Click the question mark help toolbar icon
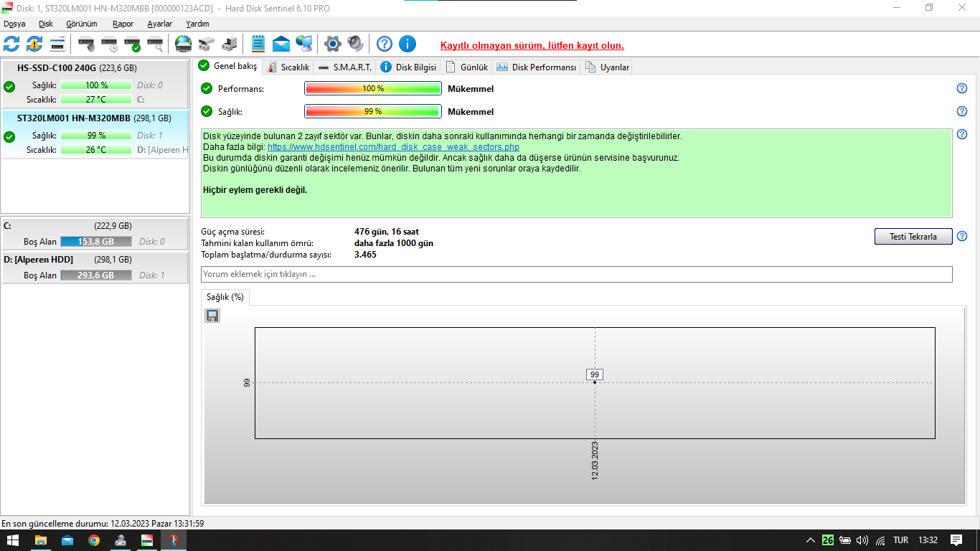980x551 pixels. click(385, 44)
